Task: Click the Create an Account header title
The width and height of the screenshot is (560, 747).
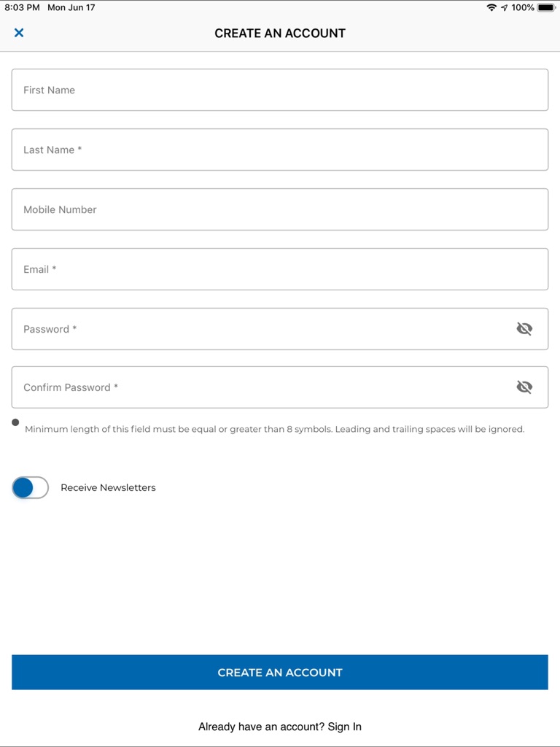Action: click(280, 33)
